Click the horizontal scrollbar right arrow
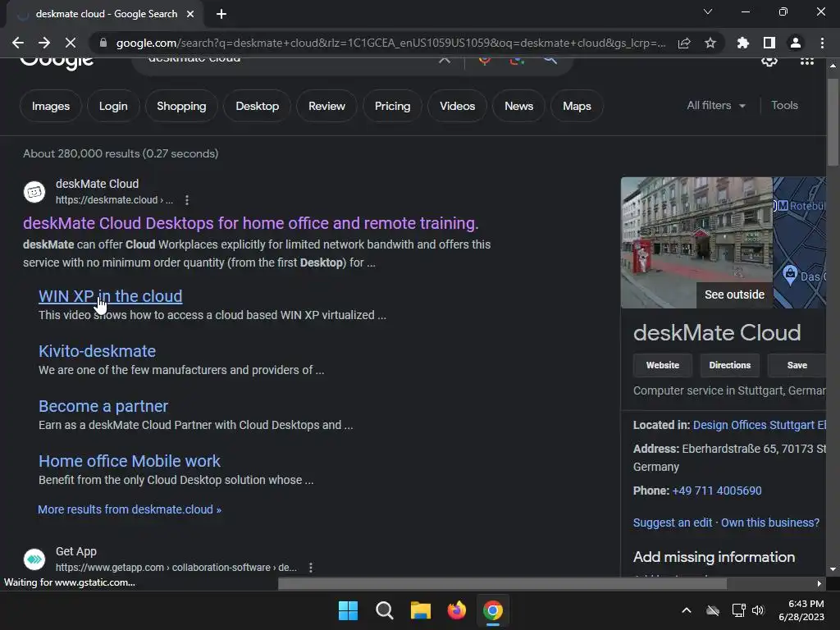840x630 pixels. point(819,583)
